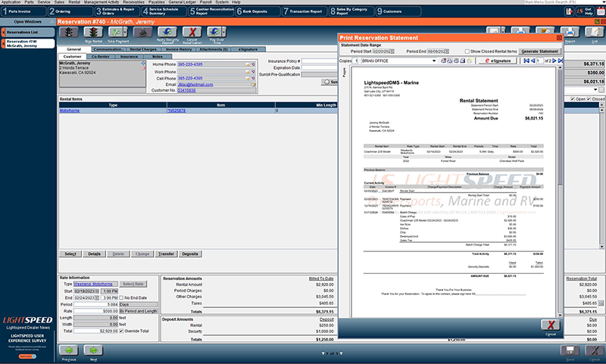Click the save-to-file icon in print toolbar

point(463,61)
